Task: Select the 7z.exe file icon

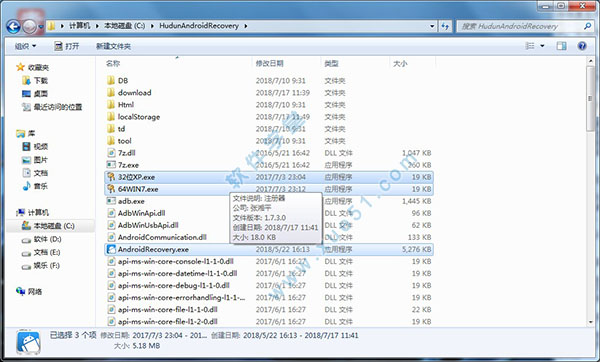Action: pos(111,165)
